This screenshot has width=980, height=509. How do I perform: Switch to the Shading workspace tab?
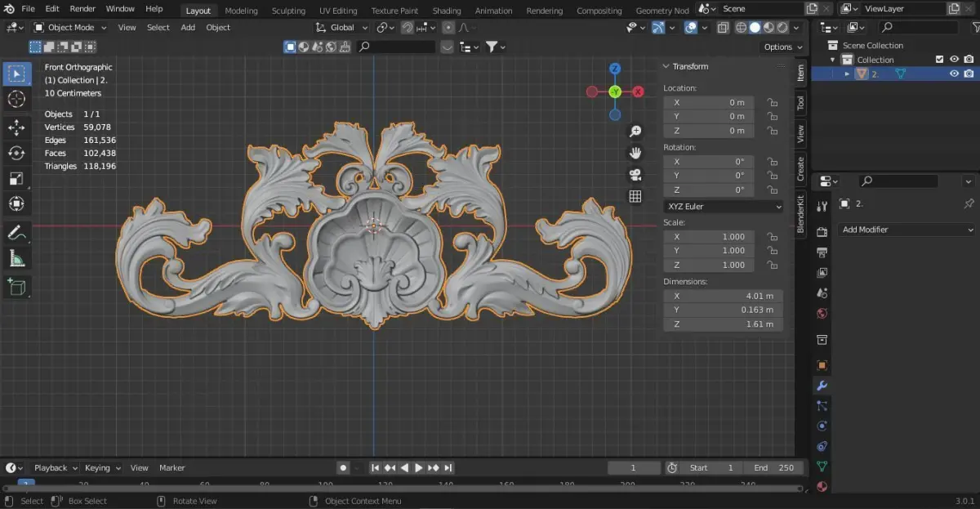(x=446, y=11)
